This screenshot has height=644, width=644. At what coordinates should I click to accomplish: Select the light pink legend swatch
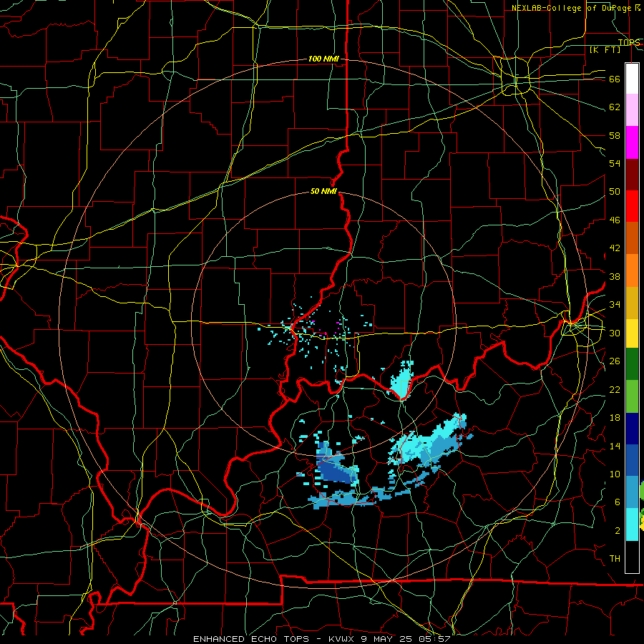point(632,110)
